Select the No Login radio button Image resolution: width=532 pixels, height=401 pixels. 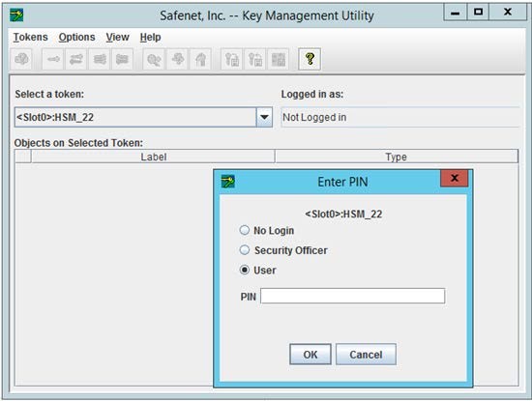coord(245,230)
